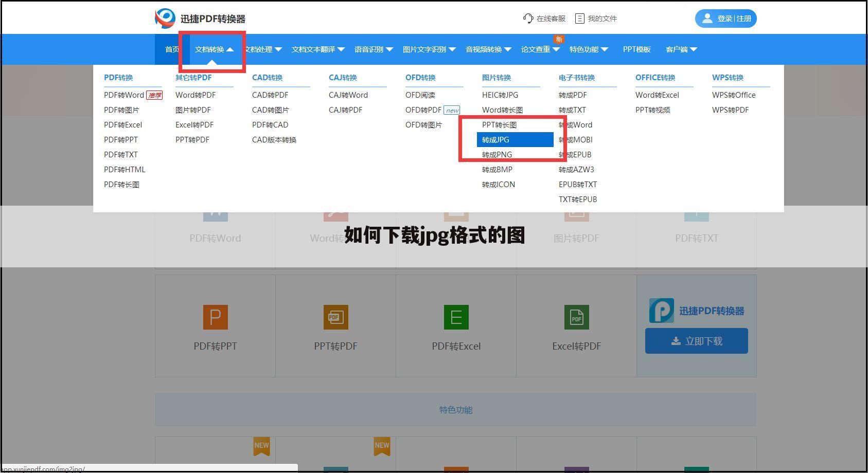Open OFD阅读 option
This screenshot has height=473, width=868.
coord(420,95)
